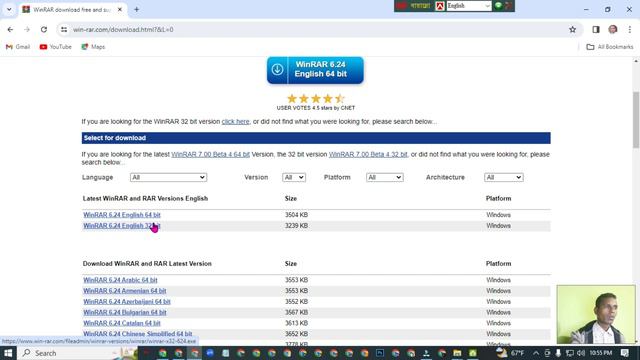Open the clock showing 10:55 PM
The image size is (640, 360).
pyautogui.click(x=600, y=353)
